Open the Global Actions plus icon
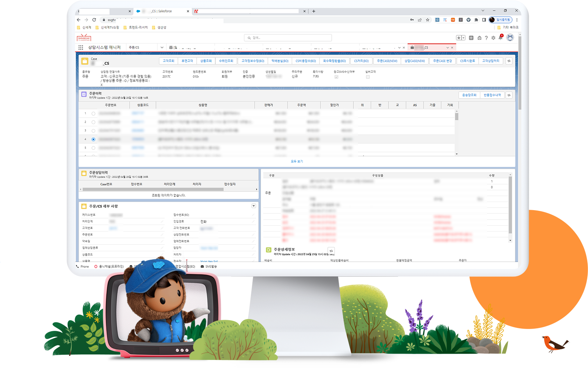Image resolution: width=588 pixels, height=368 pixels. click(471, 38)
